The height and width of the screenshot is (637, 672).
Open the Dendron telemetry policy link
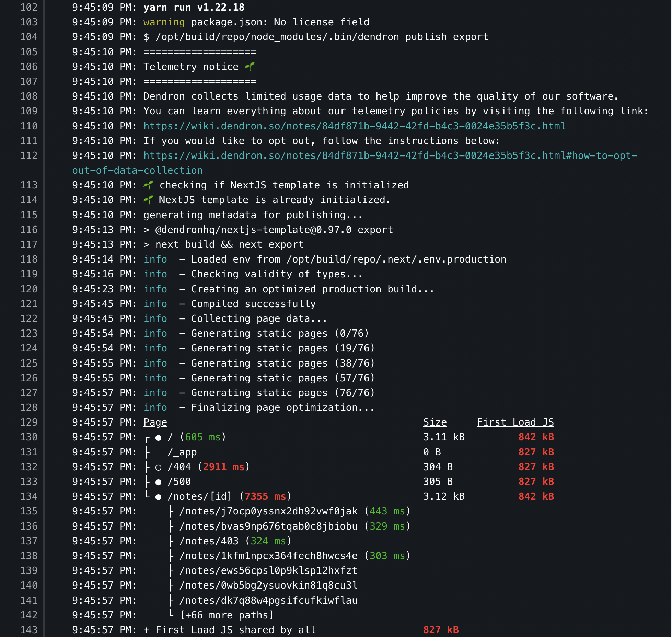pyautogui.click(x=354, y=126)
